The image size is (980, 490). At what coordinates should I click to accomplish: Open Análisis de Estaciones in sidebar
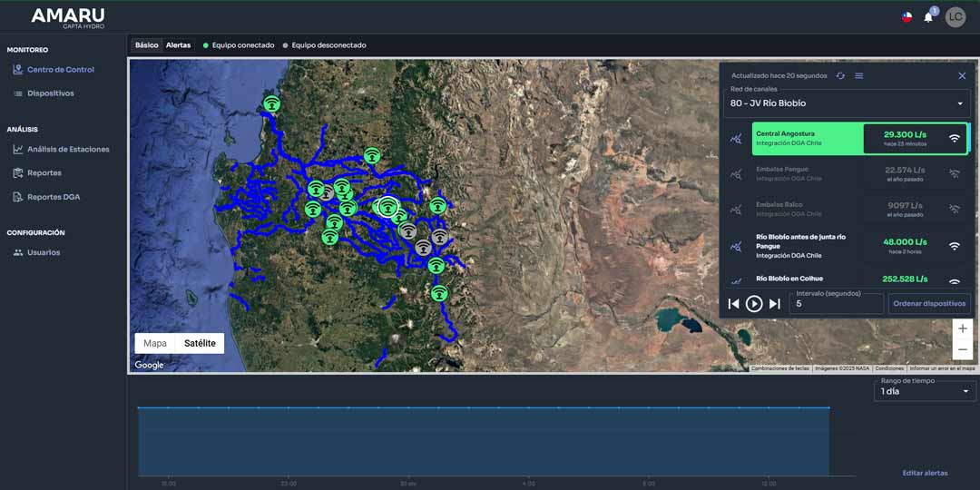click(68, 149)
